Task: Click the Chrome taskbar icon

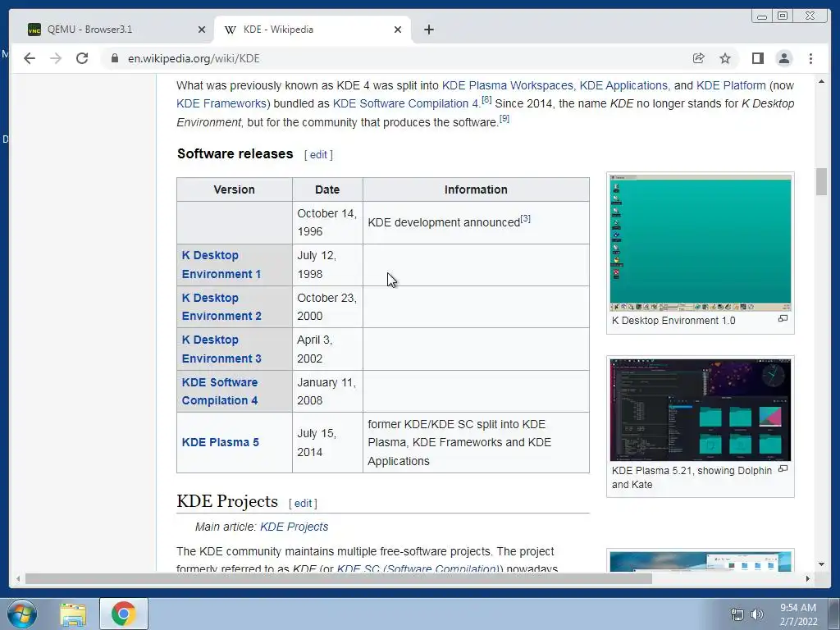Action: [123, 614]
